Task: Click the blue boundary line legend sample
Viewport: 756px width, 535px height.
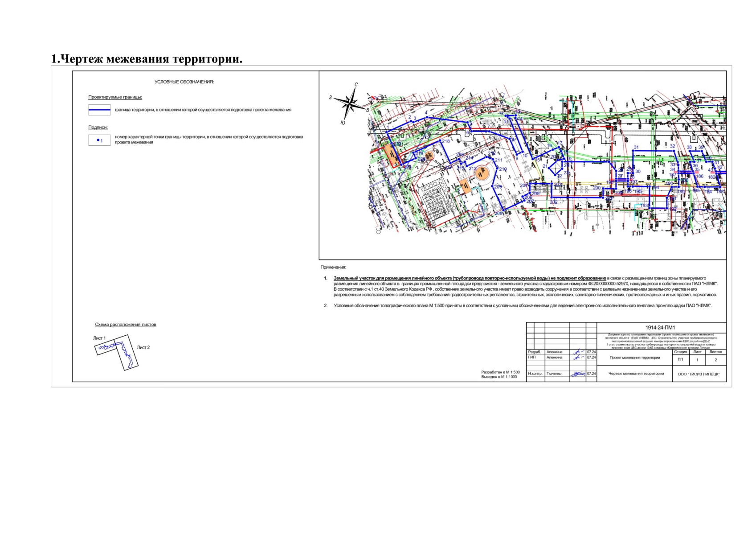Action: click(99, 110)
